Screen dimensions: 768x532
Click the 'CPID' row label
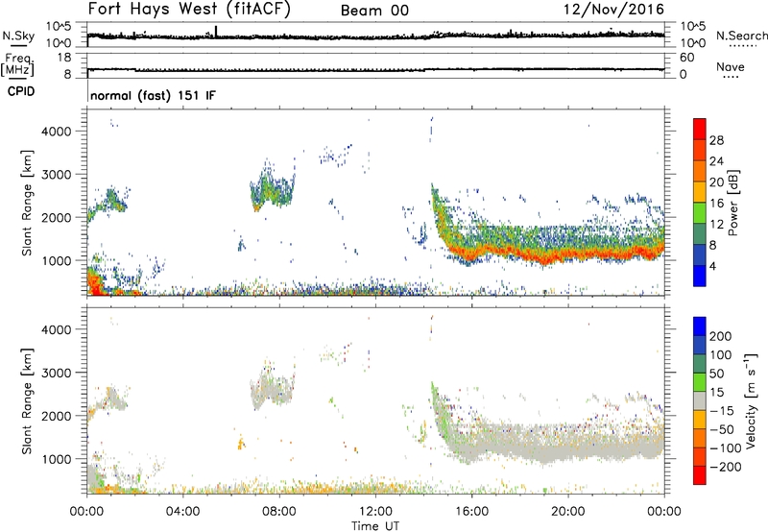click(21, 91)
